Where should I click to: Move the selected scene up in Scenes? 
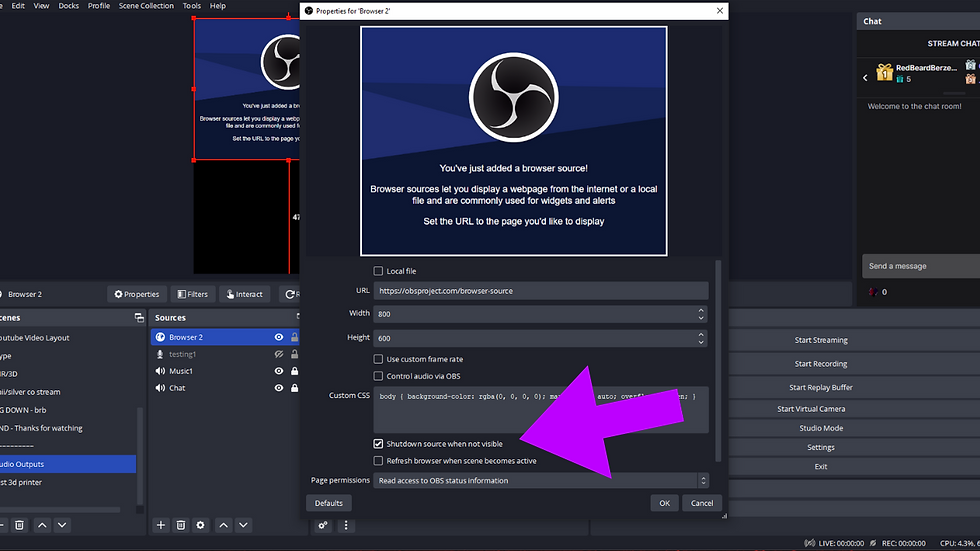point(42,525)
